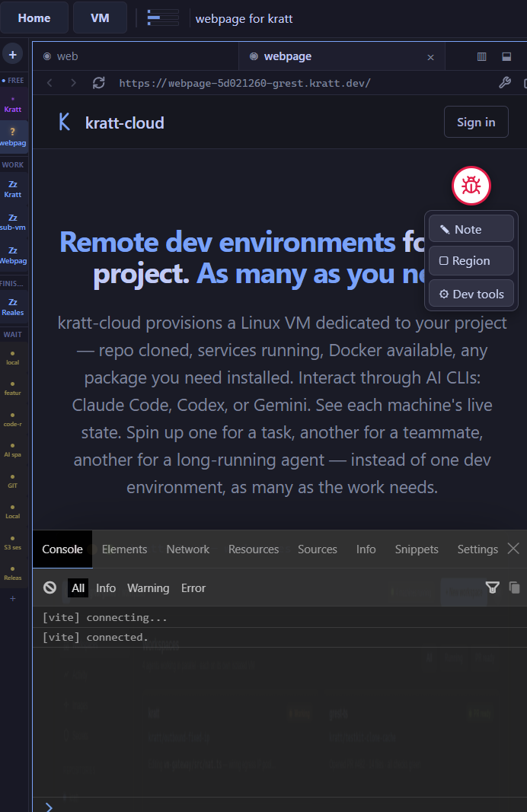Click the red bug report icon

(471, 186)
